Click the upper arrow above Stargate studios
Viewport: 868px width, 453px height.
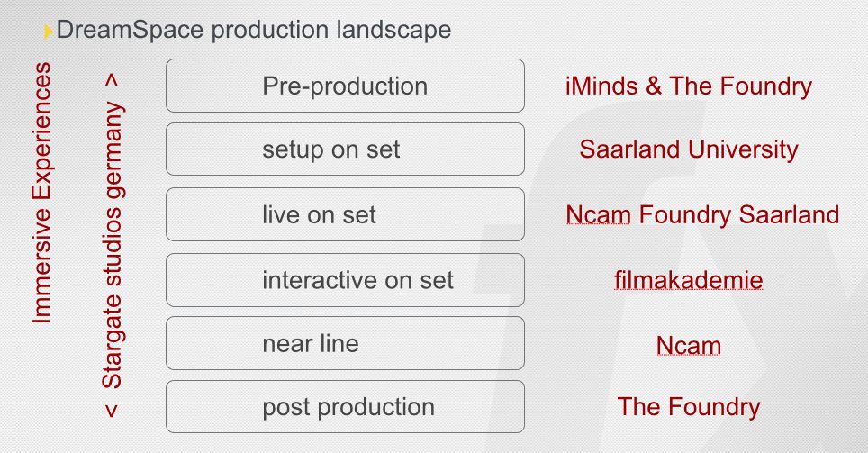(113, 81)
